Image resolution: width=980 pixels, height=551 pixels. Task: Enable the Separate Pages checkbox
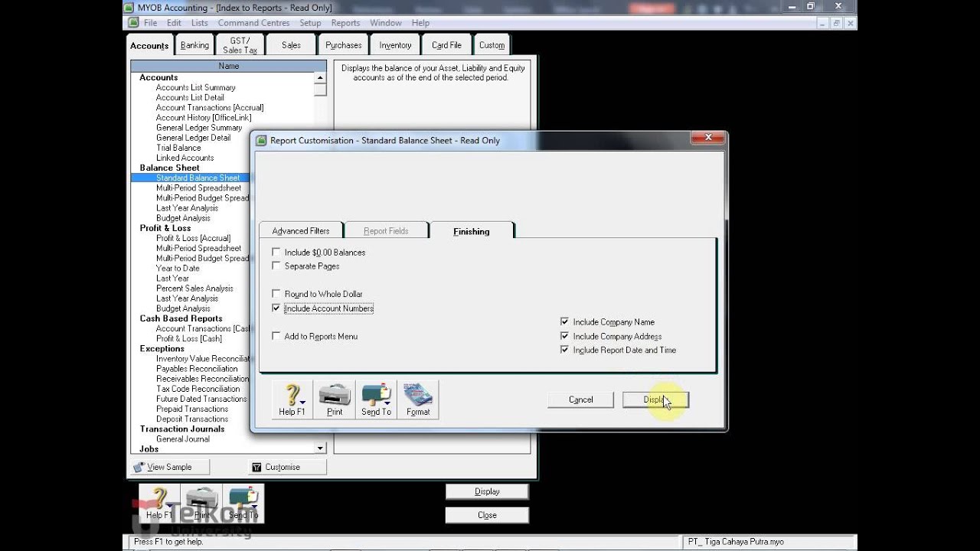point(276,266)
